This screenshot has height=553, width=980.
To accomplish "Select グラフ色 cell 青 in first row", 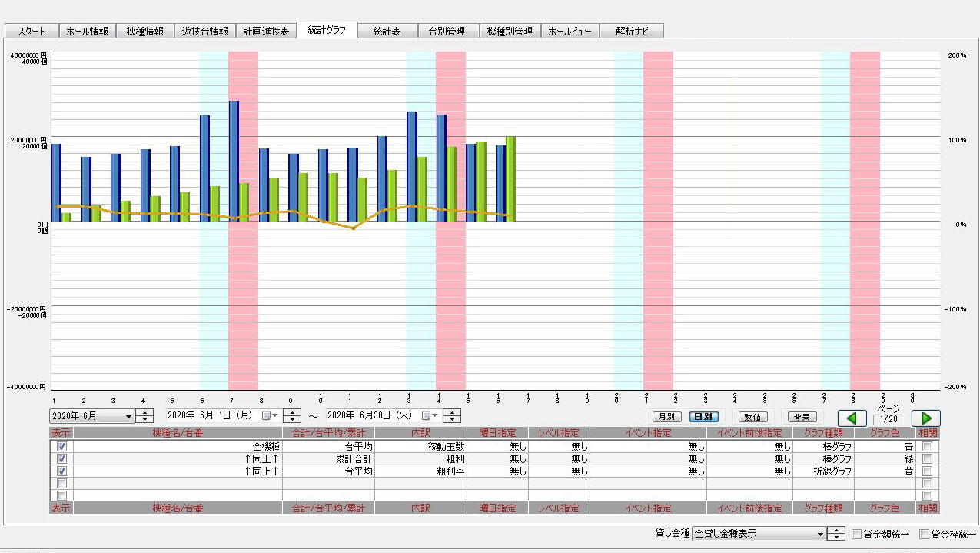I will 885,447.
